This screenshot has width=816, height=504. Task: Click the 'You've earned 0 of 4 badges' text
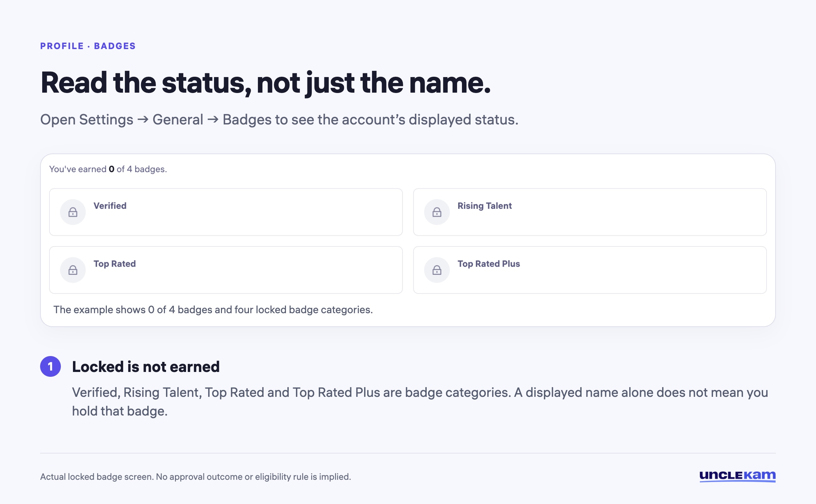pyautogui.click(x=108, y=169)
